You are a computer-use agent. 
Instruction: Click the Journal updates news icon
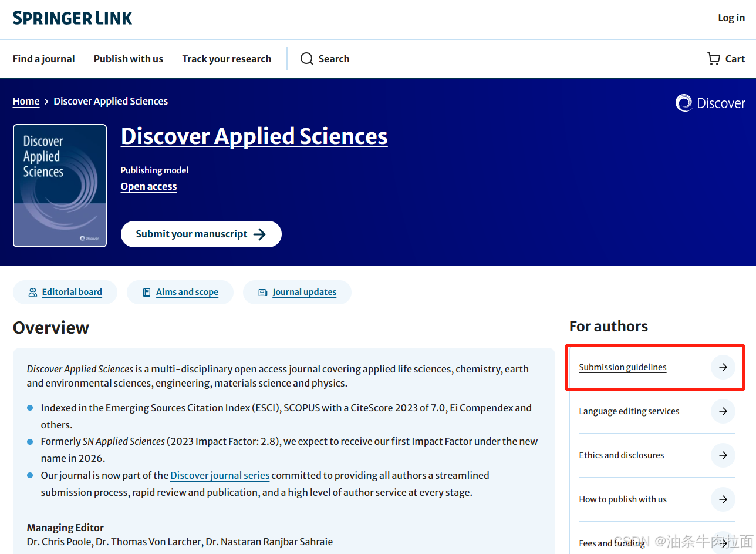tap(263, 292)
